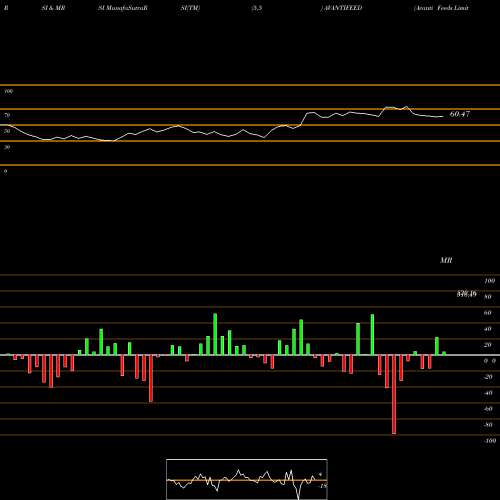Viewport: 500px width, 500px height.
Task: Click the RSI value label 60.47
Action: pos(460,114)
